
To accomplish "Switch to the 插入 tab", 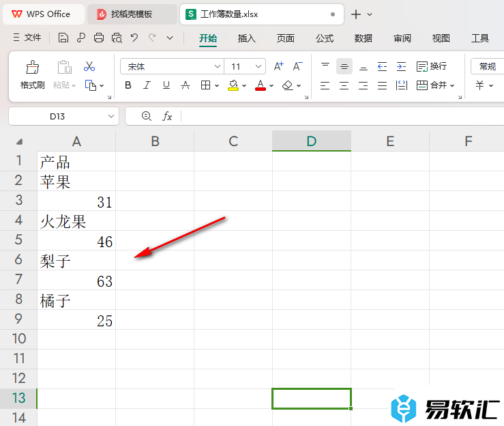I will 246,38.
